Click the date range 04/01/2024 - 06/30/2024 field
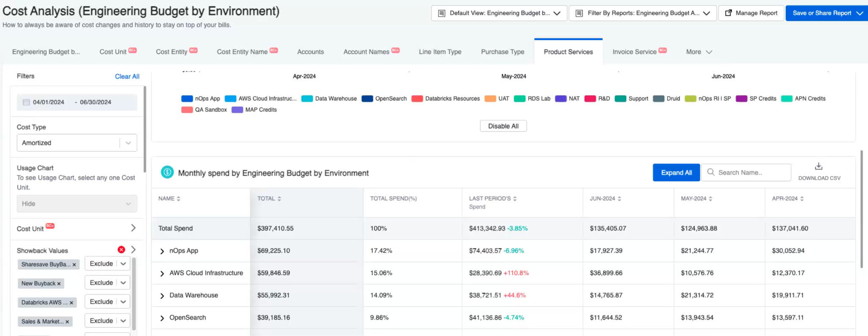This screenshot has width=868, height=336. 77,102
